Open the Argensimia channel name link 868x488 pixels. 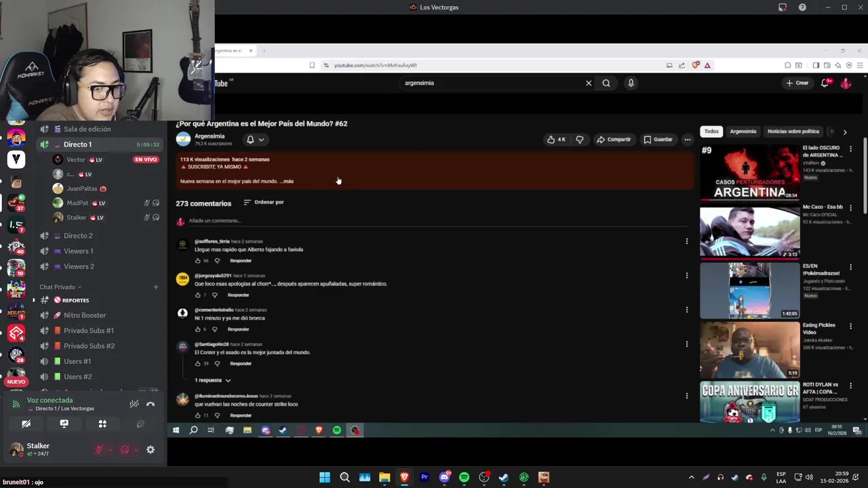(x=210, y=136)
